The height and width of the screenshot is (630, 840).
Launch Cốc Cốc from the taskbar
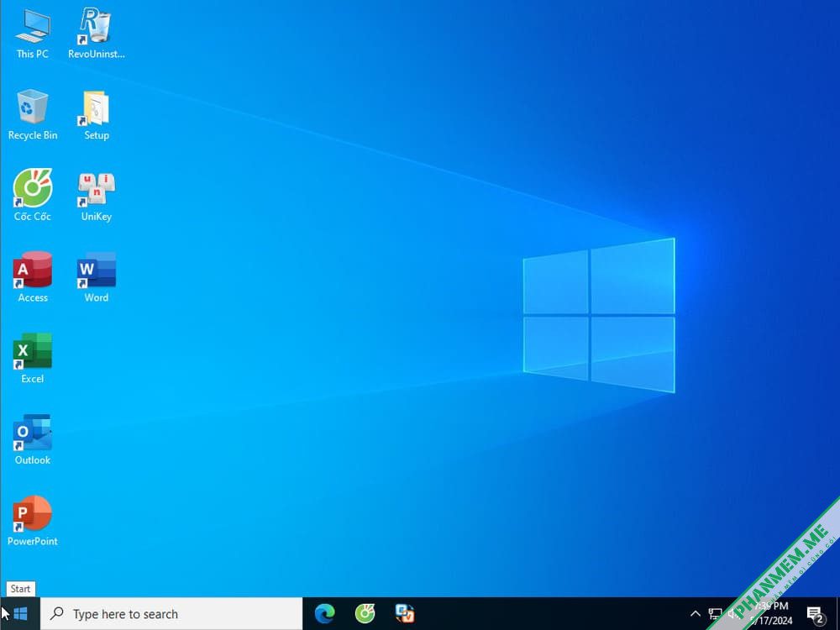365,614
